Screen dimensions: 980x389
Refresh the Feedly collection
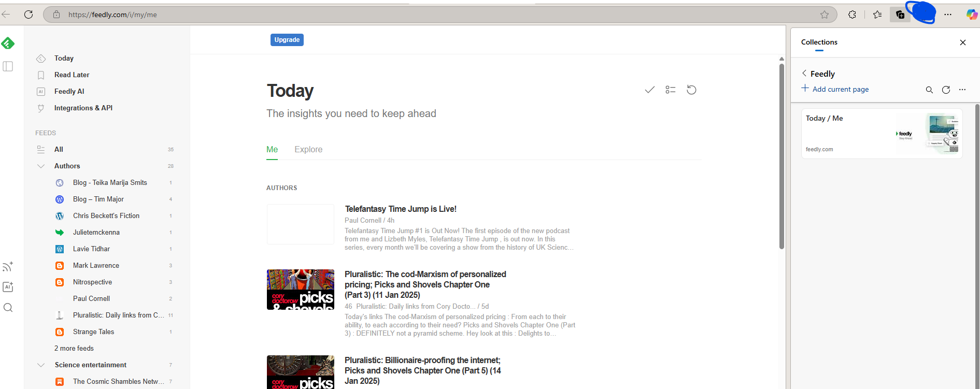coord(946,90)
